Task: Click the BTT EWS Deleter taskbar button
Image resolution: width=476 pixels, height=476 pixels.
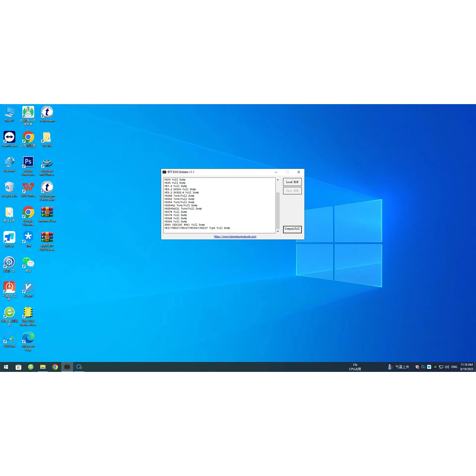Action: click(67, 367)
